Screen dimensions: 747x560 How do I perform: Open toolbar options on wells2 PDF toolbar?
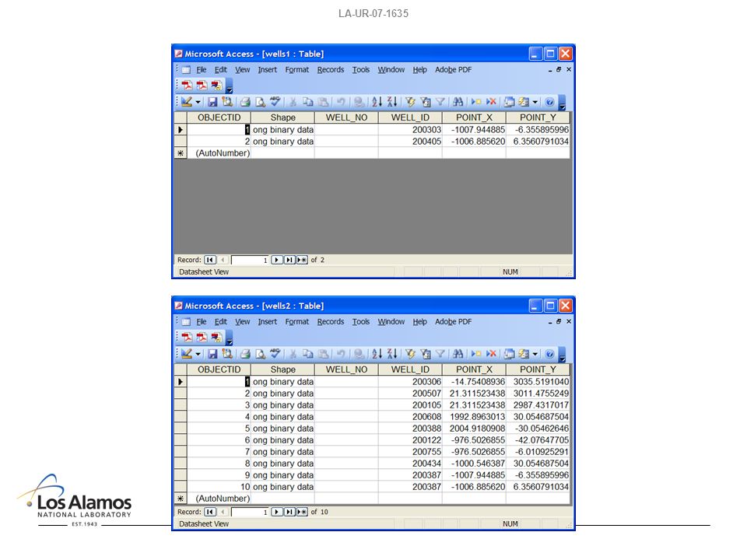229,338
